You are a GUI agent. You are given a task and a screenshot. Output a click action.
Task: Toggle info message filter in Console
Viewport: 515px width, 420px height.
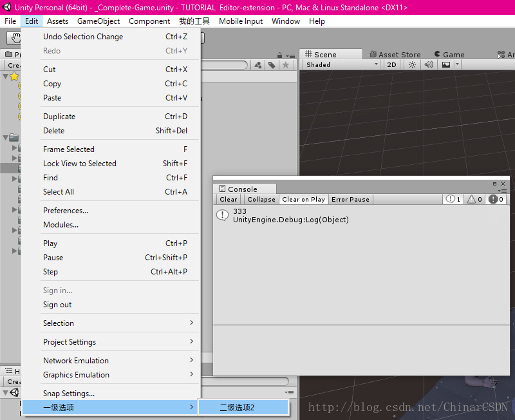pyautogui.click(x=453, y=199)
